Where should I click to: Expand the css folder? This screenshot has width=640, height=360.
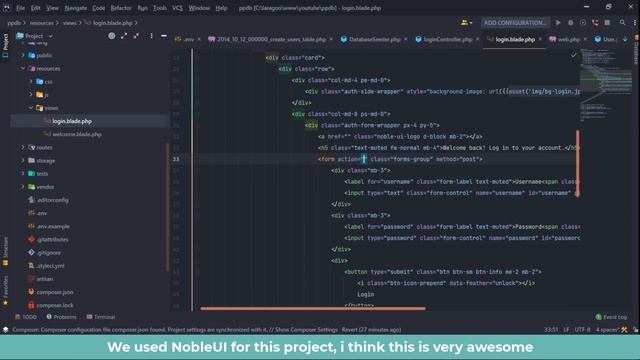point(31,82)
